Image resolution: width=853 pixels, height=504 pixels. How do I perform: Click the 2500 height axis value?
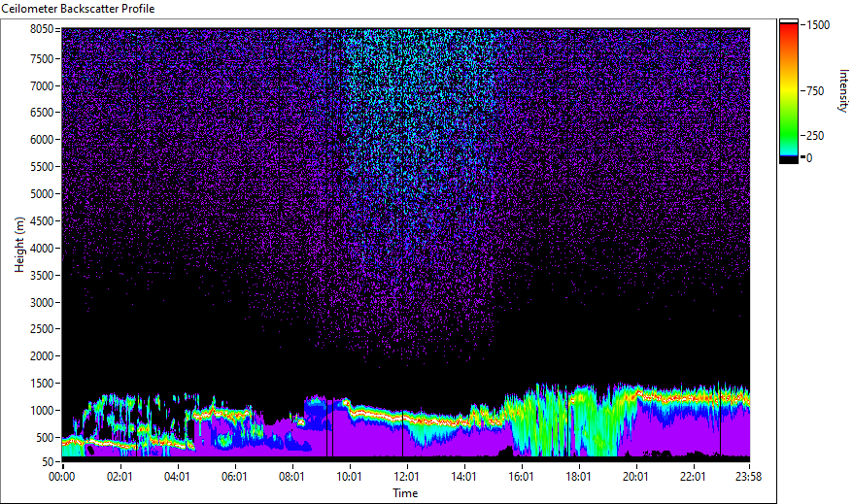click(x=42, y=329)
